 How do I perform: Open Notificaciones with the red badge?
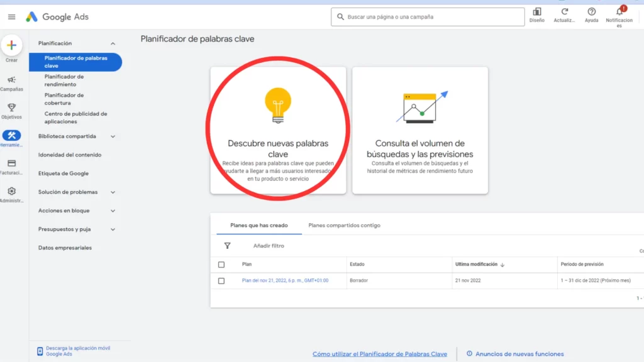(619, 13)
